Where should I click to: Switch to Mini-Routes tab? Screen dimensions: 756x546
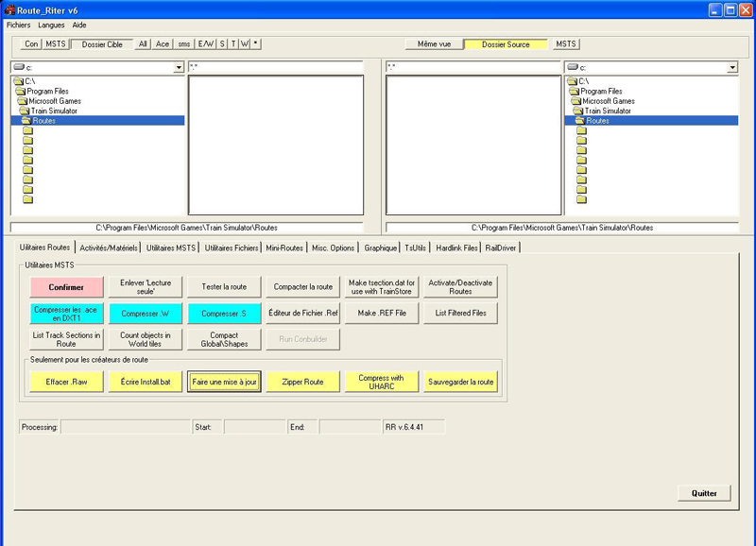tap(284, 247)
